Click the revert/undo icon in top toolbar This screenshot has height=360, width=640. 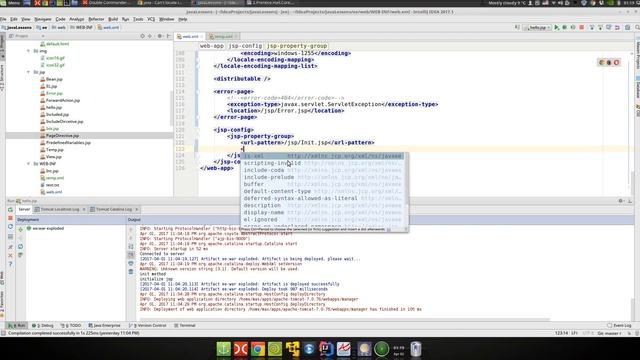(617, 28)
